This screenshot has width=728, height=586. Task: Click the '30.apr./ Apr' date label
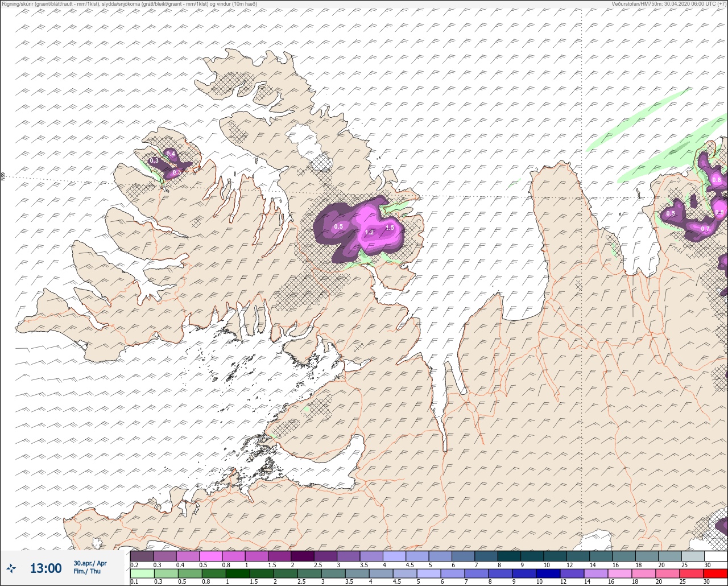point(90,563)
